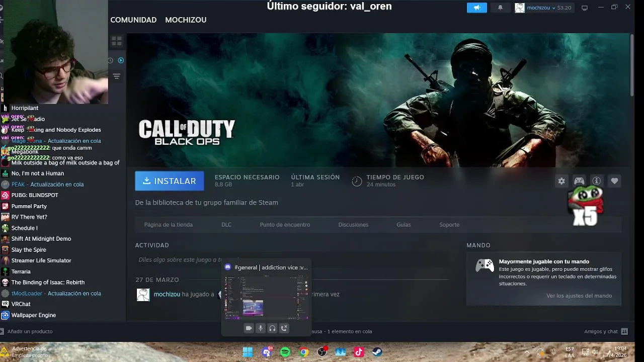Open controller configuration icon
Viewport: 644px width, 362px height.
579,181
